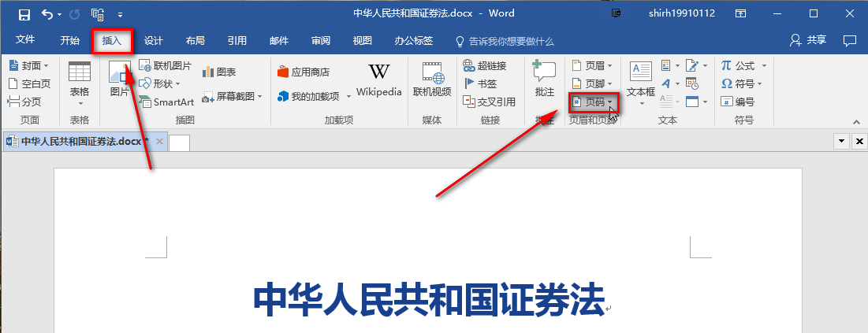Open the Quick Access Toolbar customize arrow

(x=120, y=14)
